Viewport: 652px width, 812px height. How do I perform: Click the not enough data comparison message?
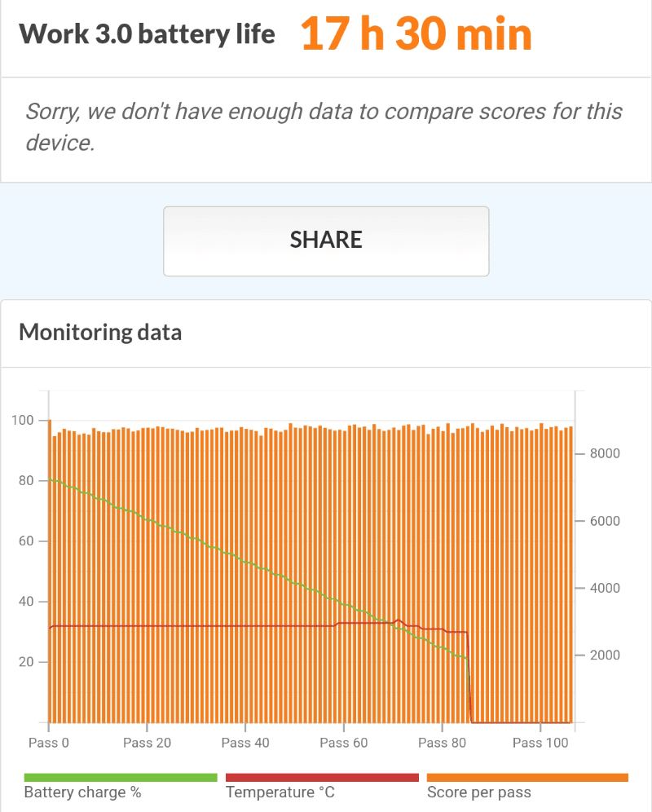click(x=324, y=127)
